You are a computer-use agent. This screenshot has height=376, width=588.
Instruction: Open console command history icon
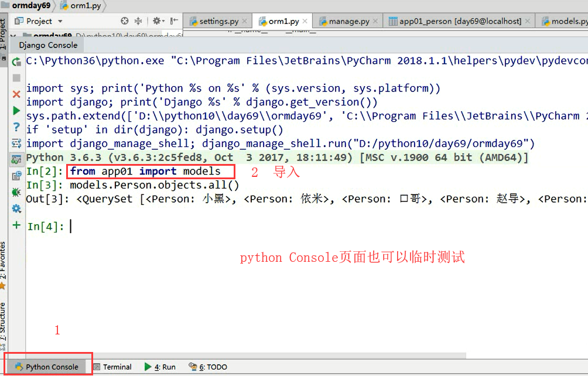tap(16, 176)
